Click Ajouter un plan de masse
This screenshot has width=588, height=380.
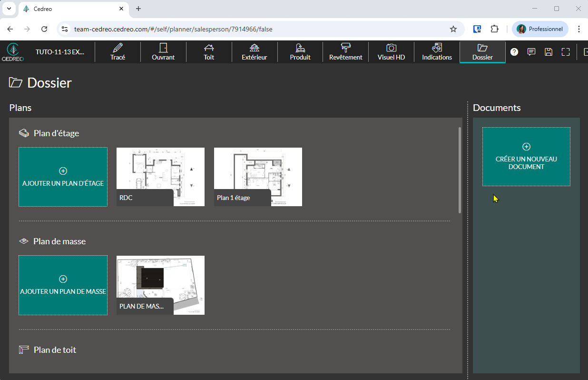click(x=63, y=285)
